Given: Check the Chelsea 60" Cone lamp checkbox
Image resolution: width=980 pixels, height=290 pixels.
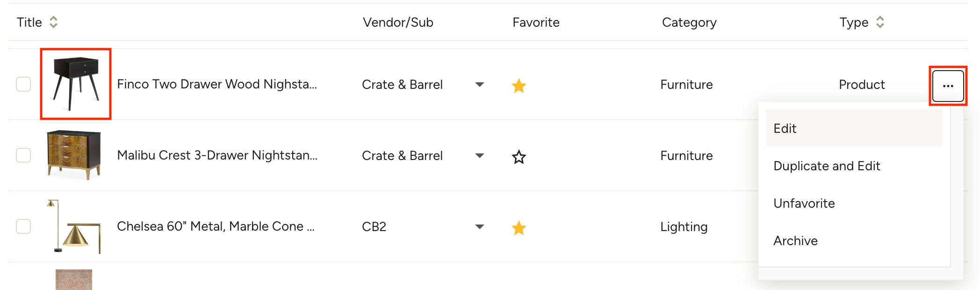Looking at the screenshot, I should click(x=23, y=226).
